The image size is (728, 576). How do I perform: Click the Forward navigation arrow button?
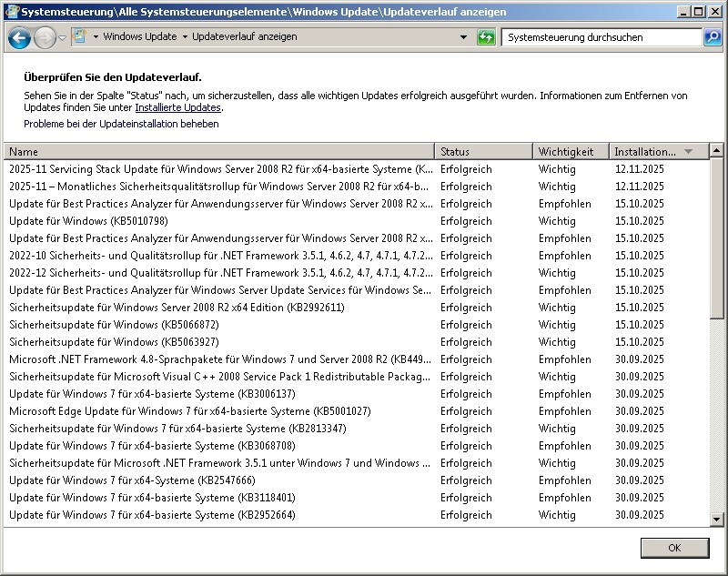point(45,38)
